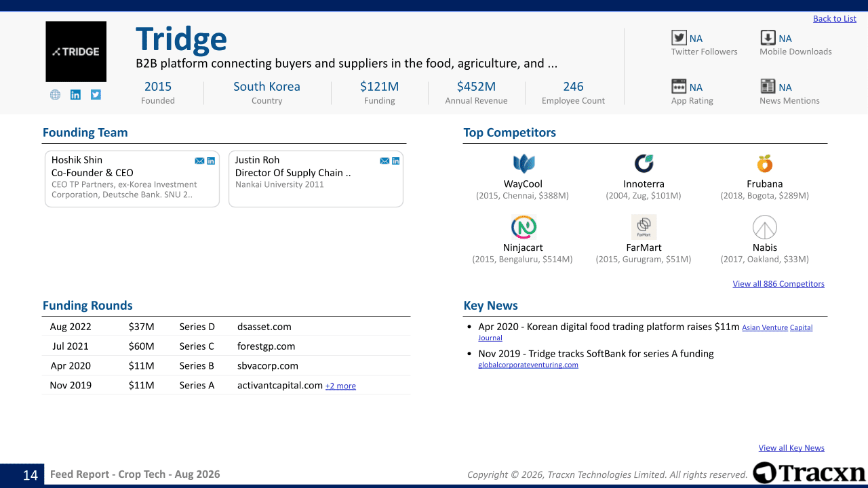This screenshot has width=868, height=488.
Task: Open globalcorporateventuring.com source link
Action: click(x=528, y=365)
